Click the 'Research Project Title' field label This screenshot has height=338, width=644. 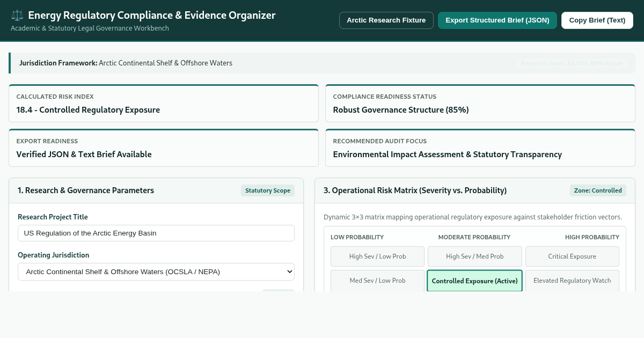pyautogui.click(x=53, y=217)
